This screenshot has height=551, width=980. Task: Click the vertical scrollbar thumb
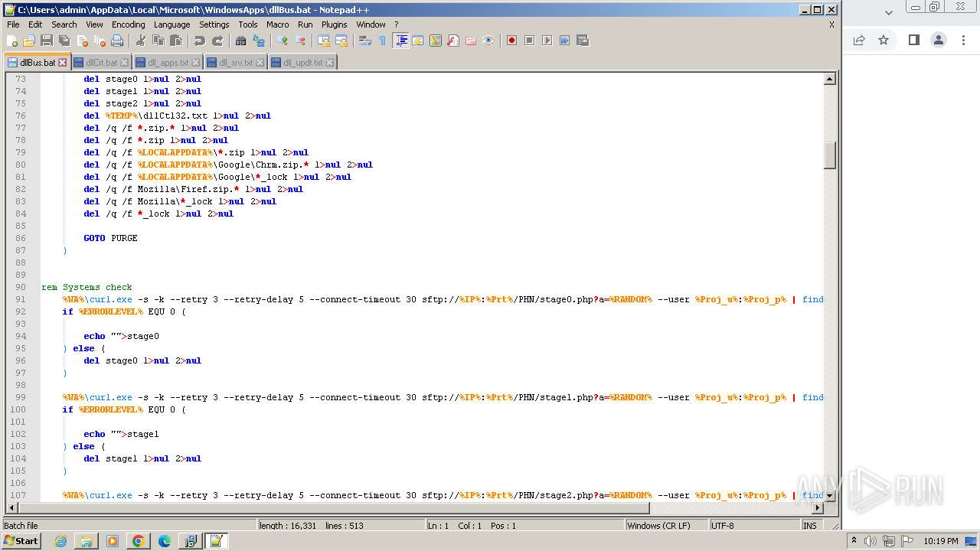pyautogui.click(x=829, y=155)
